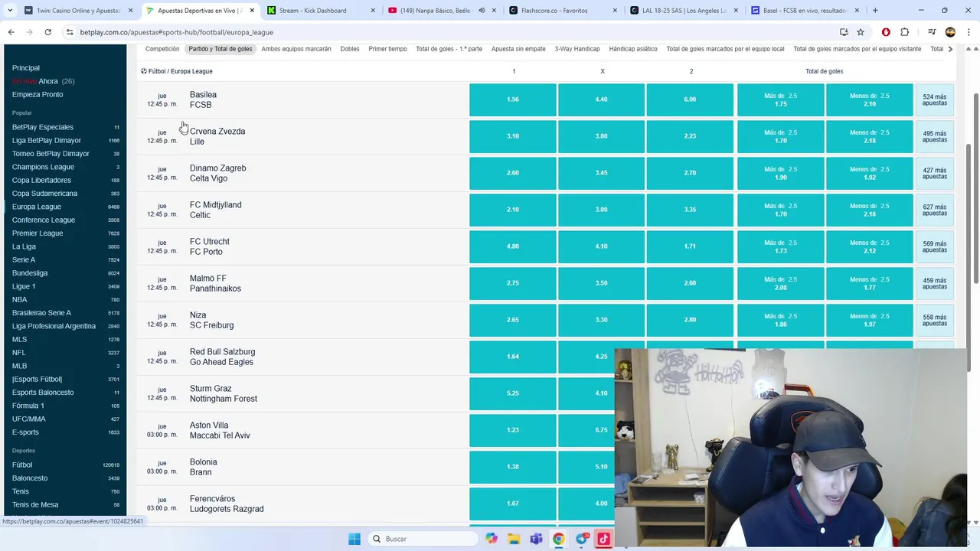Open Copa Libertadores in sidebar
The width and height of the screenshot is (980, 551).
coord(41,180)
